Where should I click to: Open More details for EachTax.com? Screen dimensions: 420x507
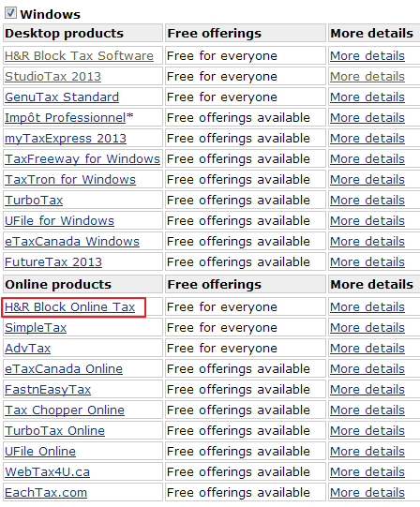pyautogui.click(x=367, y=493)
